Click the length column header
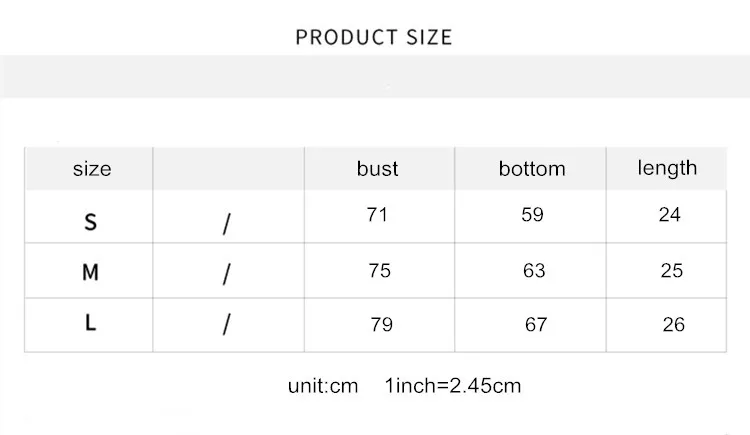The height and width of the screenshot is (435, 750). (x=667, y=168)
